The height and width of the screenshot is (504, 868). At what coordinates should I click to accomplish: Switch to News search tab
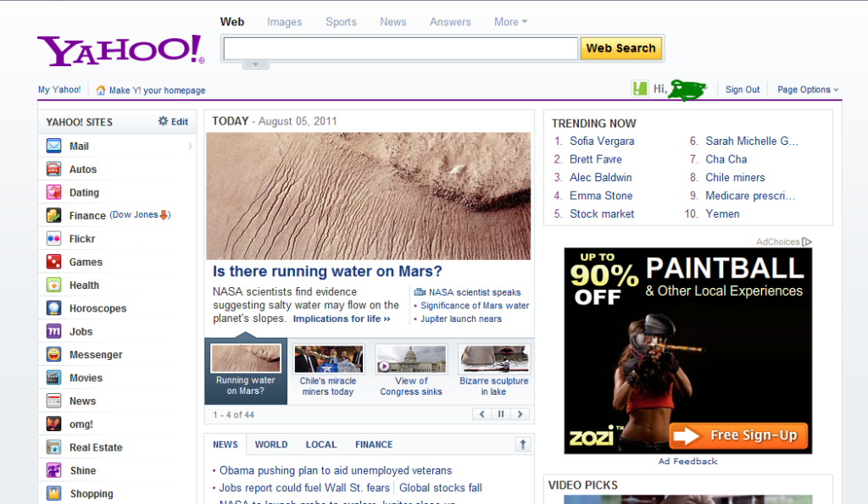tap(393, 22)
